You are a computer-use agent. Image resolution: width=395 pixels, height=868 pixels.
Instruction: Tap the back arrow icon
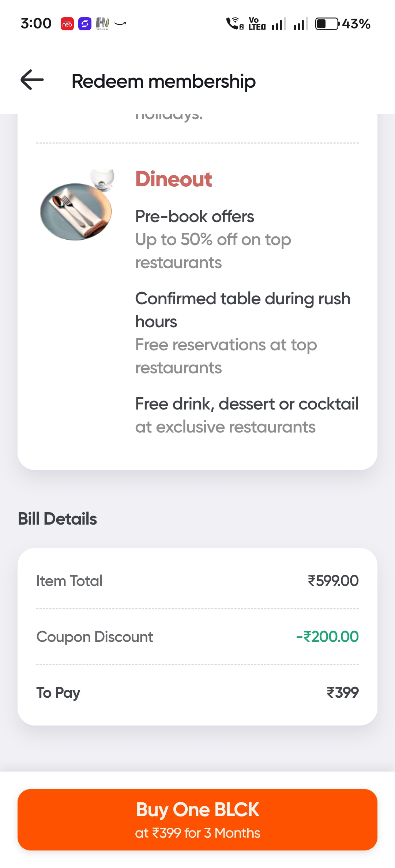coord(32,80)
